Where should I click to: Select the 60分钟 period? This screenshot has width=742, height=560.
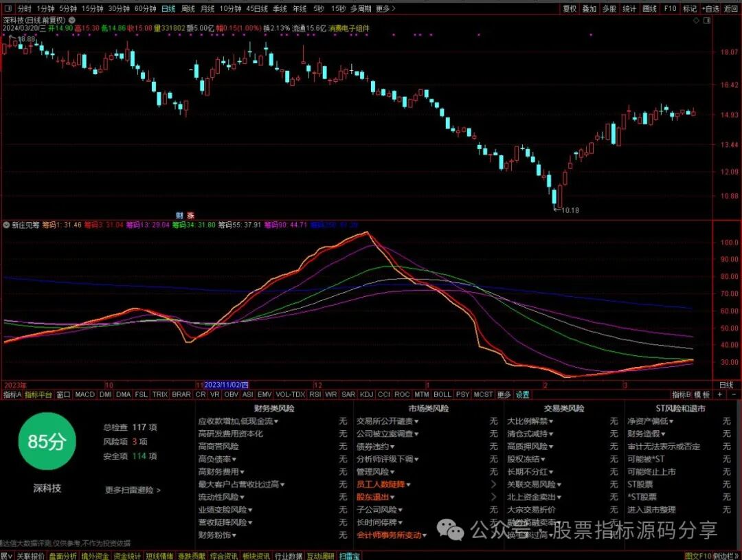[146, 8]
